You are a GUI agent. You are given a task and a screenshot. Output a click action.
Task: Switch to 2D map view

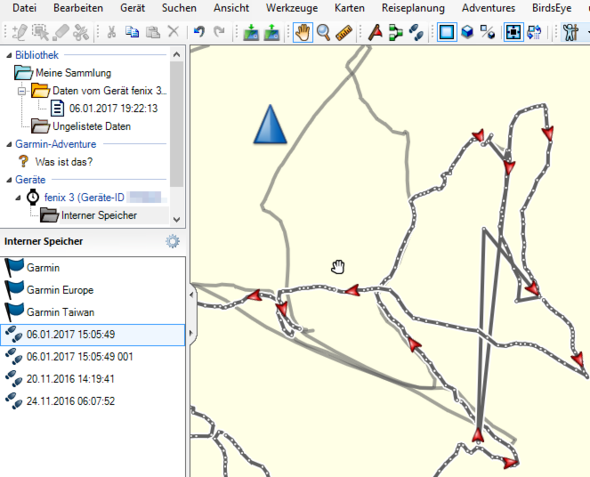click(x=446, y=32)
